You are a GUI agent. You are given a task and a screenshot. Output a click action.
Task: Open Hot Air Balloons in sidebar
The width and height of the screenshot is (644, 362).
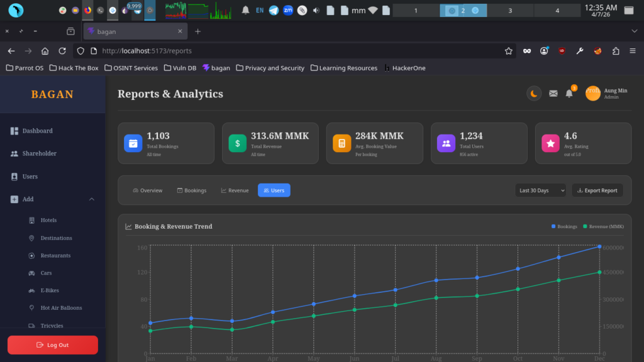[61, 308]
